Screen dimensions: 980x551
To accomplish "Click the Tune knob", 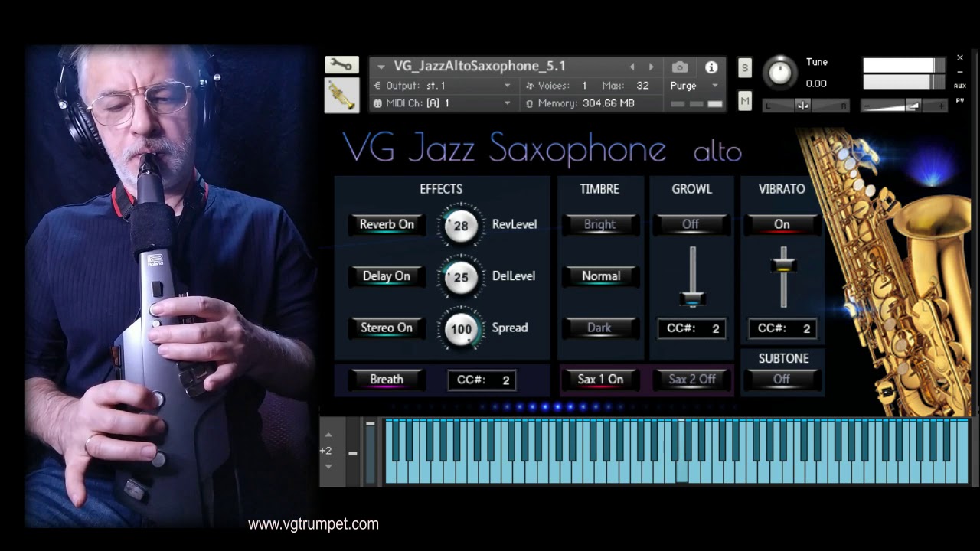I will point(779,72).
